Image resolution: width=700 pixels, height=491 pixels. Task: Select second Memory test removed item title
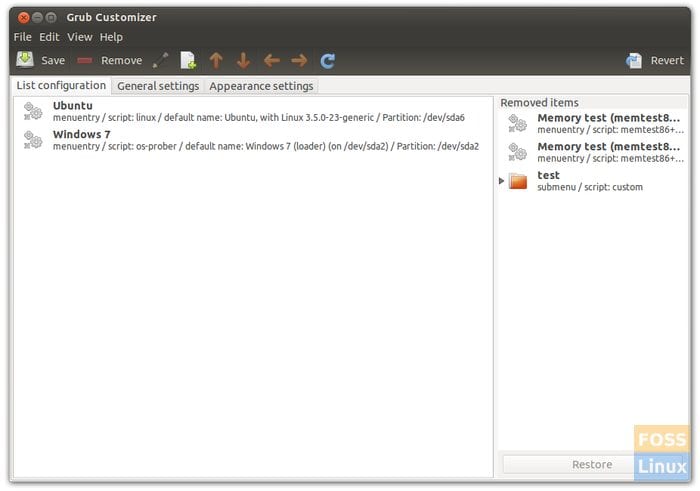(608, 146)
